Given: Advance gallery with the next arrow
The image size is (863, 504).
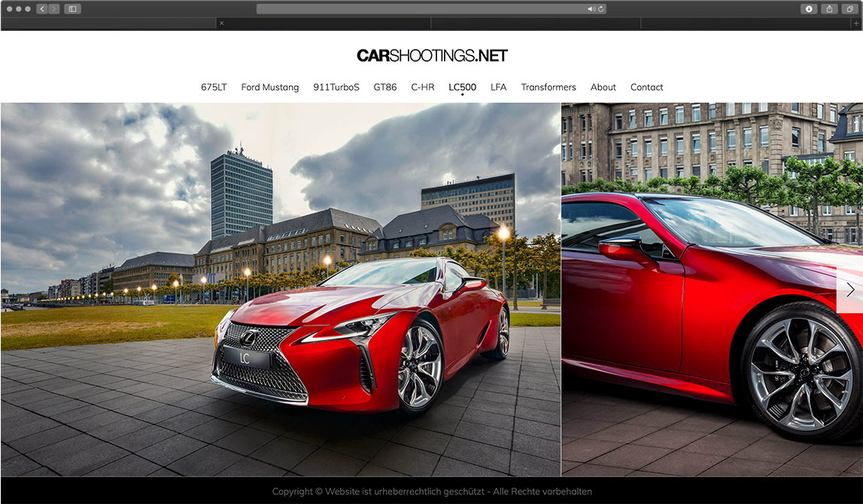Looking at the screenshot, I should 849,290.
